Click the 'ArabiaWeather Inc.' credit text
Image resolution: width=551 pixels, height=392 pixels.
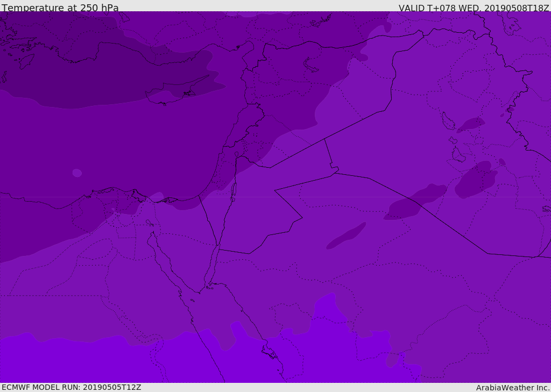point(512,388)
